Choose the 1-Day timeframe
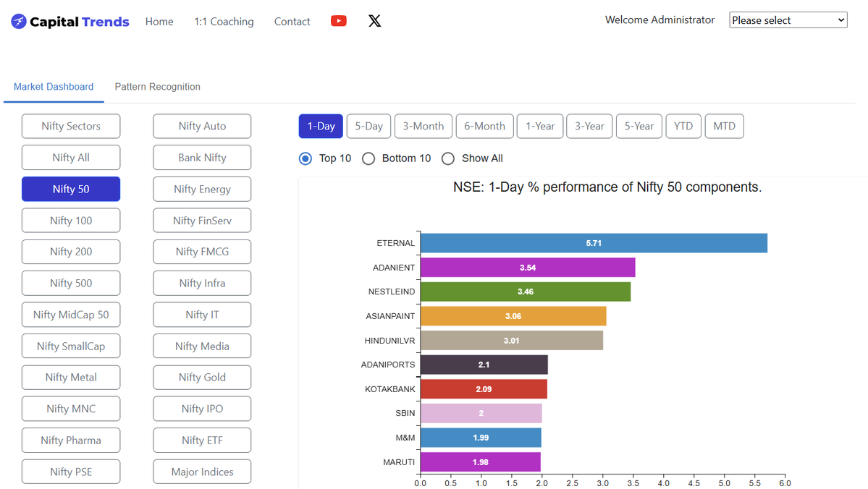 (321, 126)
